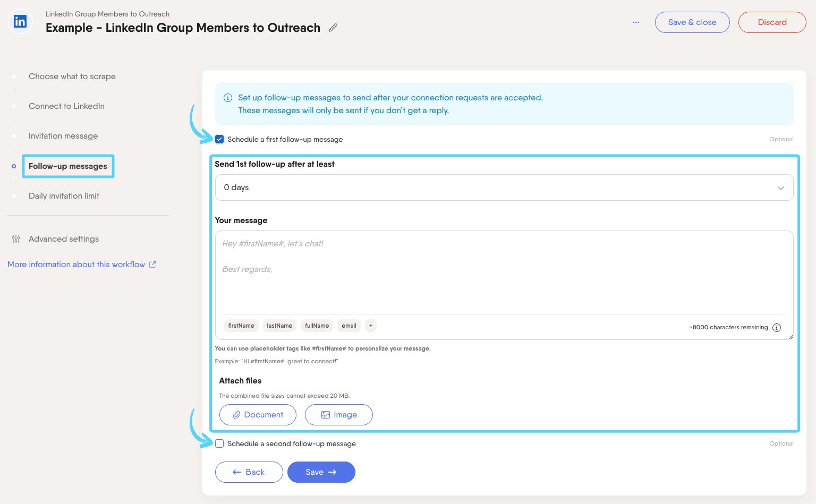Go to Invitation message step
The height and width of the screenshot is (504, 816).
[x=63, y=136]
